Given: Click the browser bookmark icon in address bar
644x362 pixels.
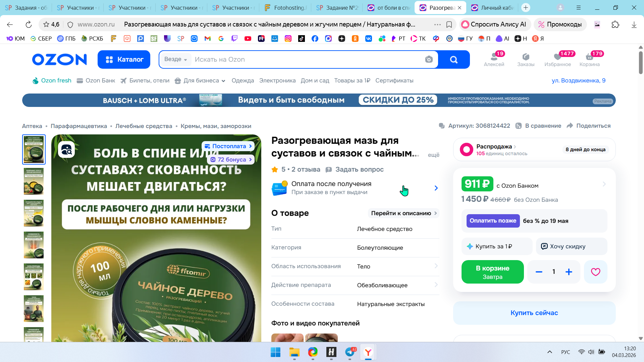Looking at the screenshot, I should point(449,24).
